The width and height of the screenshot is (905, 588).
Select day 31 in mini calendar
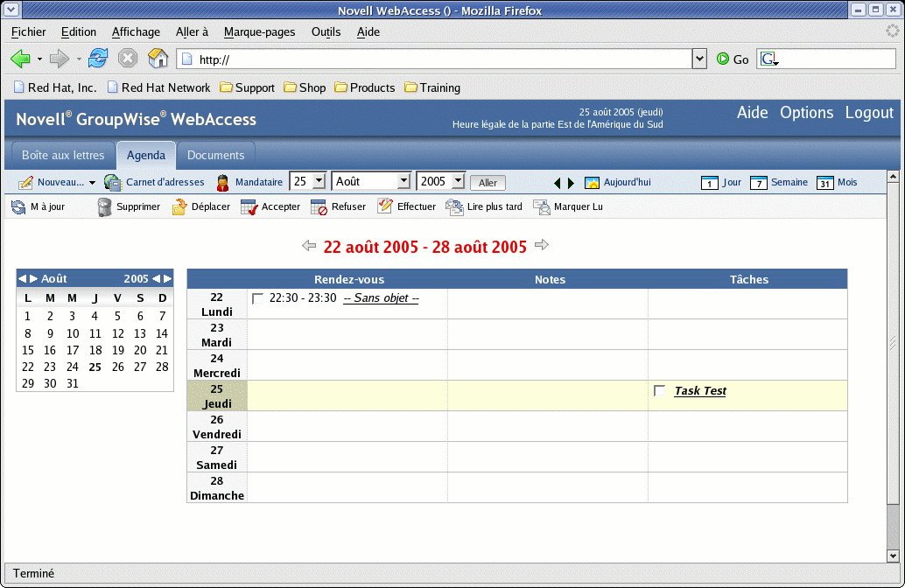pos(72,383)
